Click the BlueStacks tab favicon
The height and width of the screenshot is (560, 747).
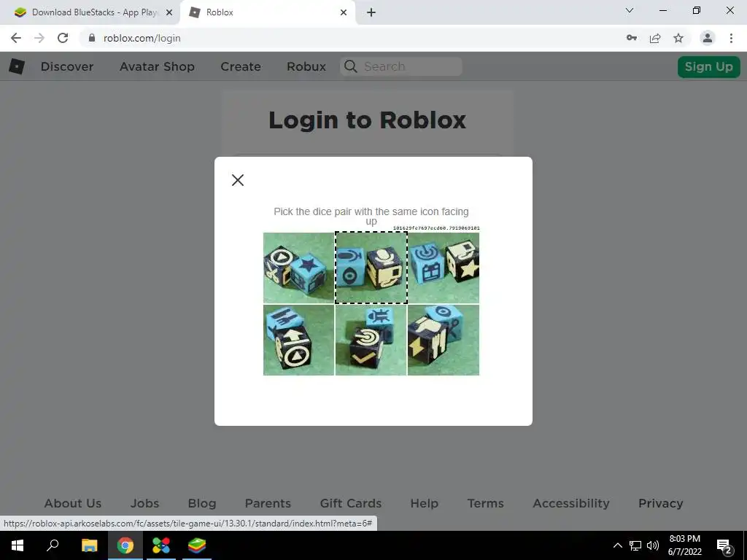tap(20, 12)
